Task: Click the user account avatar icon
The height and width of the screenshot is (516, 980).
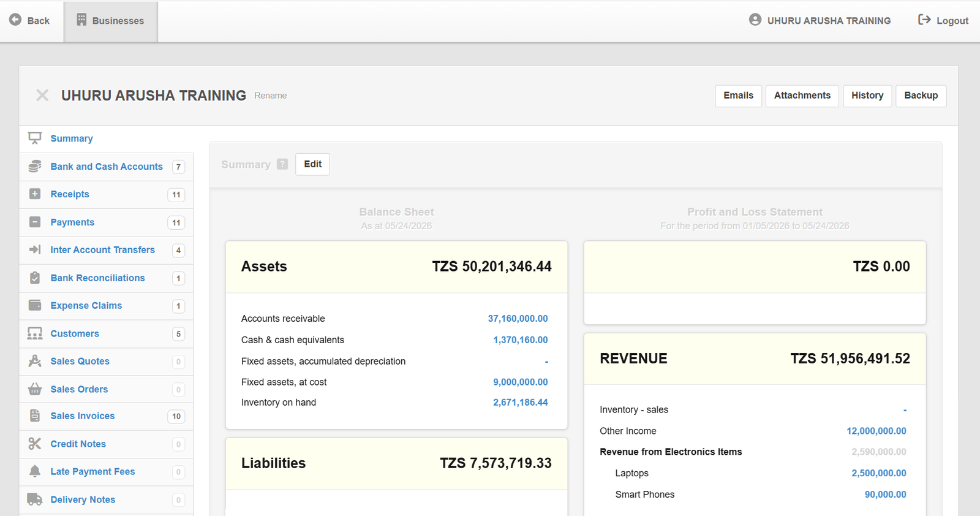Action: (x=755, y=20)
